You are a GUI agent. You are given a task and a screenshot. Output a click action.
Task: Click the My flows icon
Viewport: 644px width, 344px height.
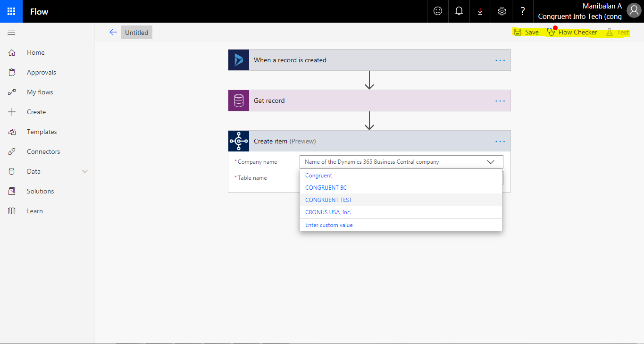click(x=12, y=92)
